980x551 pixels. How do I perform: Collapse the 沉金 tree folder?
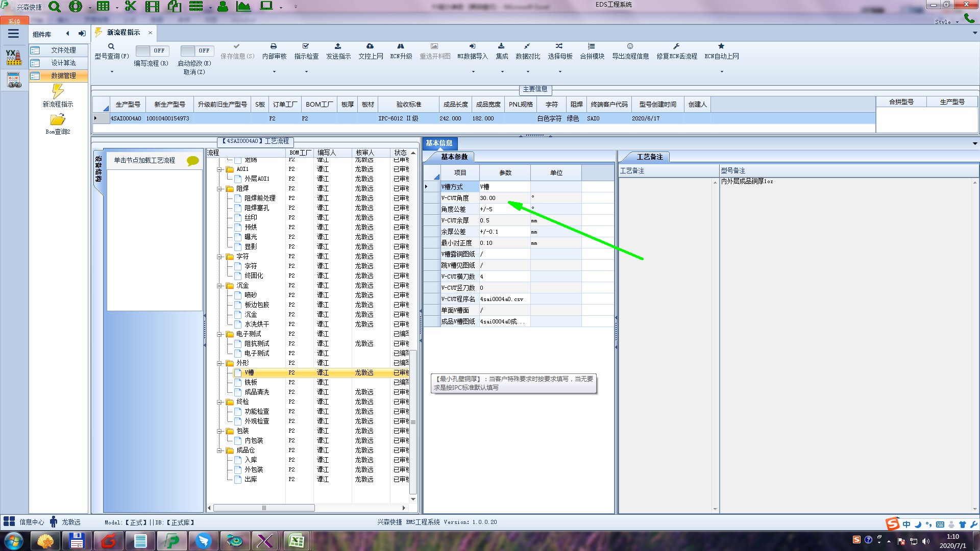[x=220, y=286]
